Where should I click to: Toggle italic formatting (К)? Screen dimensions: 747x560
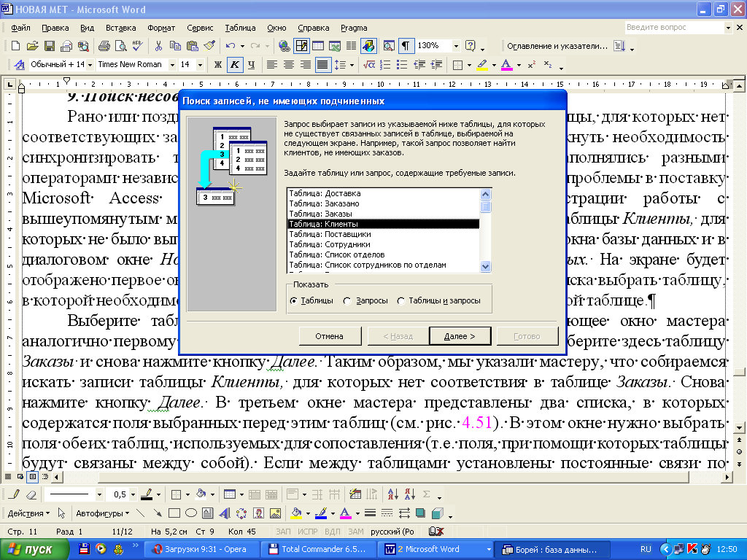pyautogui.click(x=234, y=64)
